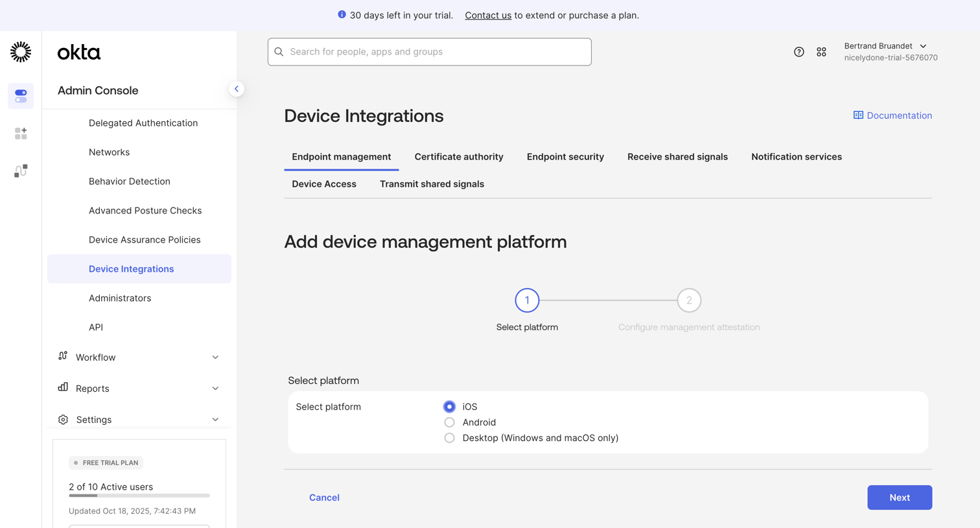Expand the Reports menu chevron
This screenshot has height=528, width=980.
click(x=215, y=389)
